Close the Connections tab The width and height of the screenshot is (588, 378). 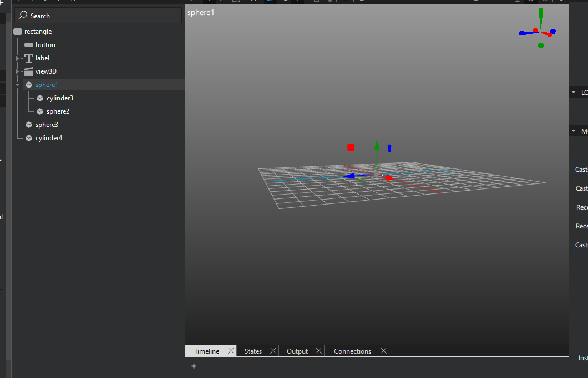(x=383, y=351)
